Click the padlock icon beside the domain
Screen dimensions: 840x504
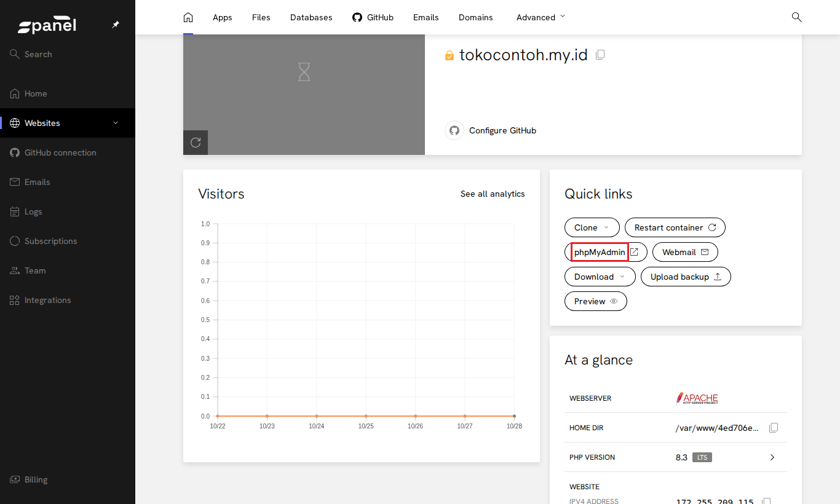450,55
